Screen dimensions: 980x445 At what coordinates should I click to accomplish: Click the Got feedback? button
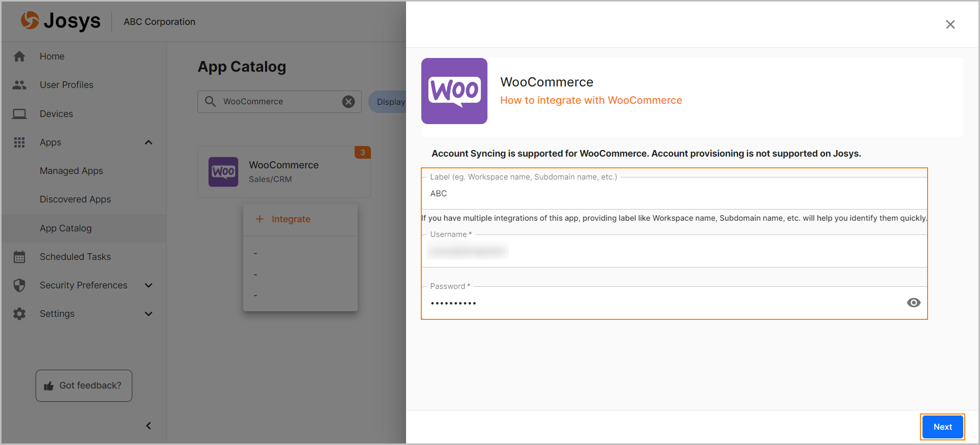[84, 385]
